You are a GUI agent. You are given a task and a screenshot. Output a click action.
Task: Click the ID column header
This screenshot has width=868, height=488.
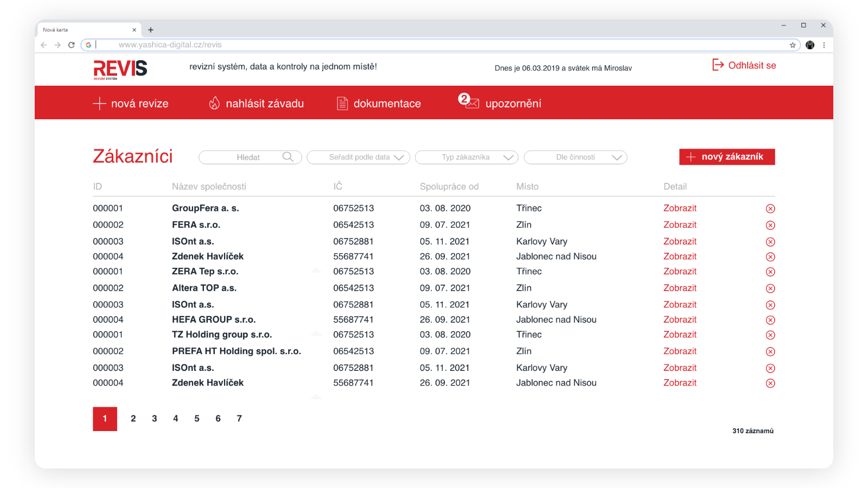point(98,187)
